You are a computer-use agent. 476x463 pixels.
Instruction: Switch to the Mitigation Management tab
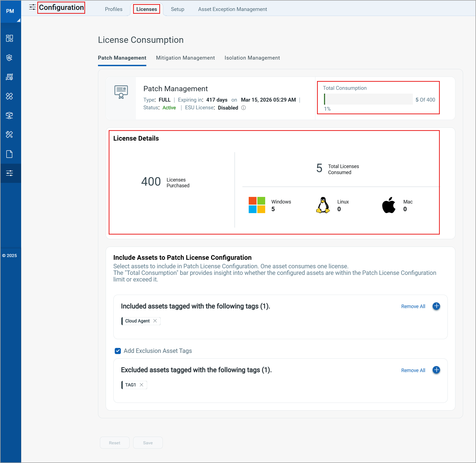[185, 58]
